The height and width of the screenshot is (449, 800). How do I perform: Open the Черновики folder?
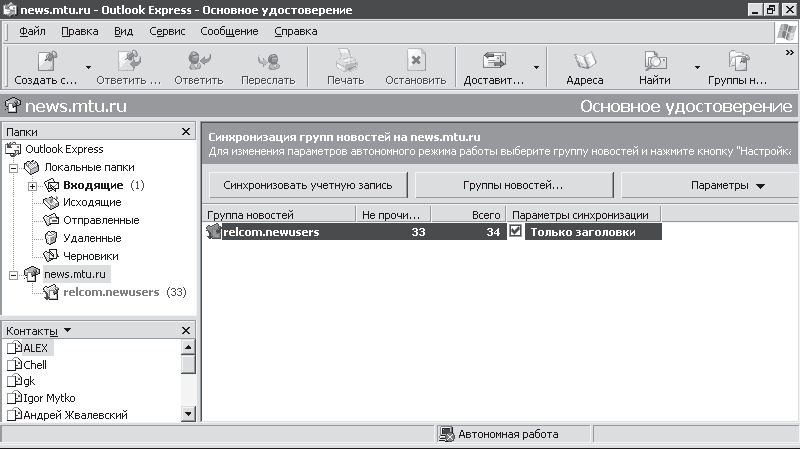click(x=91, y=256)
